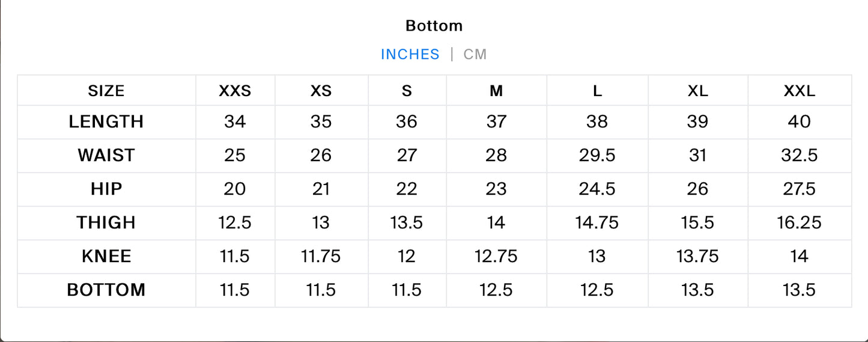Click thigh value 16.25 for XXL
The width and height of the screenshot is (868, 342).
click(799, 223)
